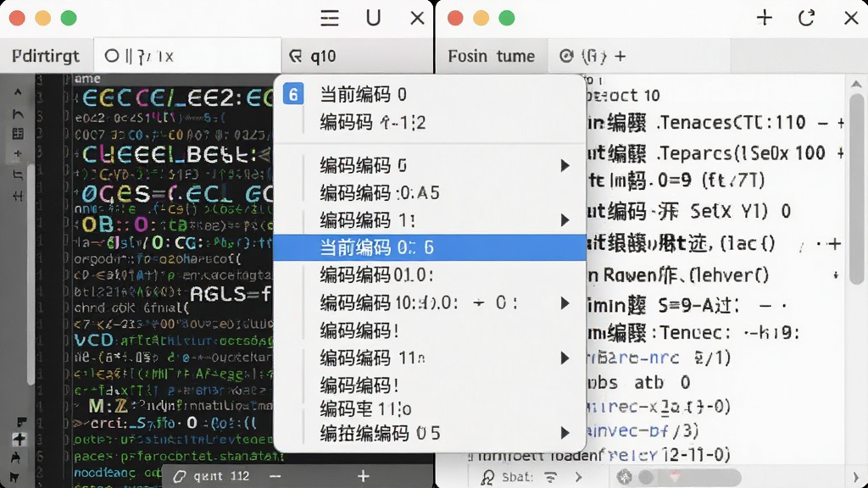Switch to the Fosin tume tab
Image resolution: width=868 pixels, height=488 pixels.
(x=492, y=56)
